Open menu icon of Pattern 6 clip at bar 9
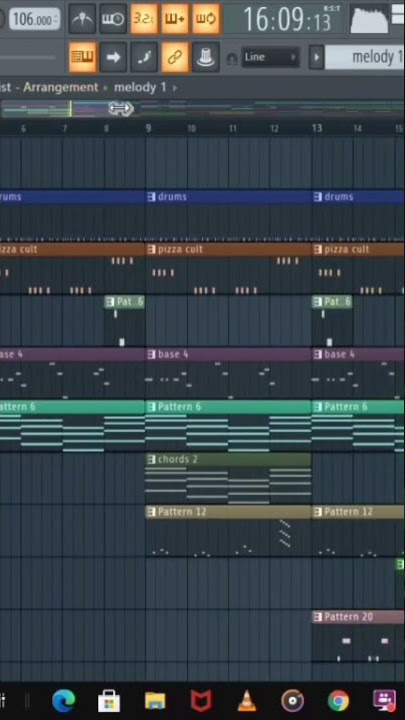This screenshot has height=720, width=405. [151, 407]
